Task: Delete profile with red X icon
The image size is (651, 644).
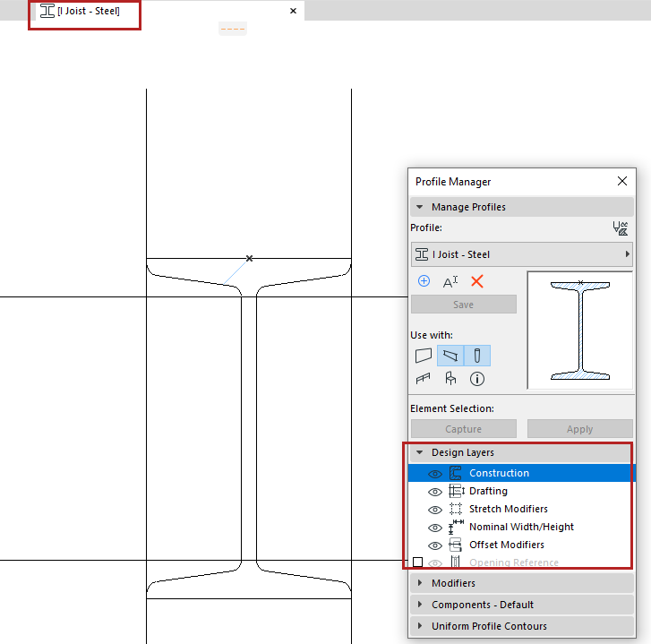Action: (x=477, y=281)
